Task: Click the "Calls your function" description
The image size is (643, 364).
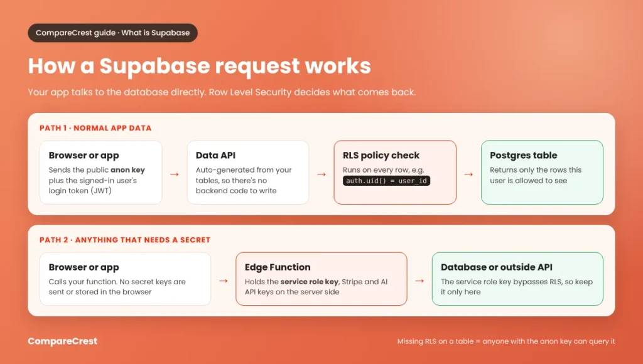Action: pos(117,287)
